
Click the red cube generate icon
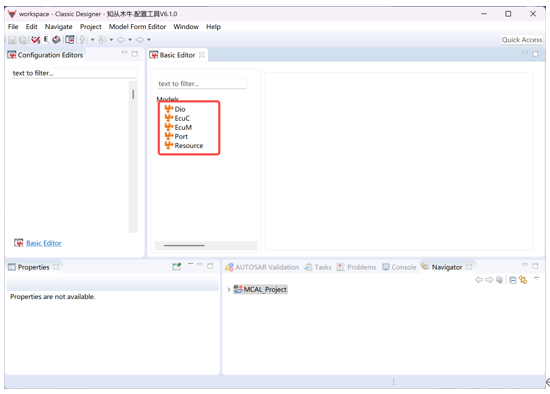[x=56, y=40]
